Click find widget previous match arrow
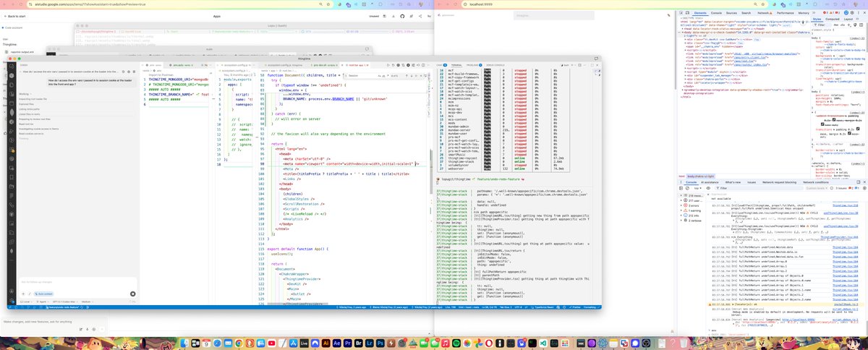868x350 pixels. (407, 75)
